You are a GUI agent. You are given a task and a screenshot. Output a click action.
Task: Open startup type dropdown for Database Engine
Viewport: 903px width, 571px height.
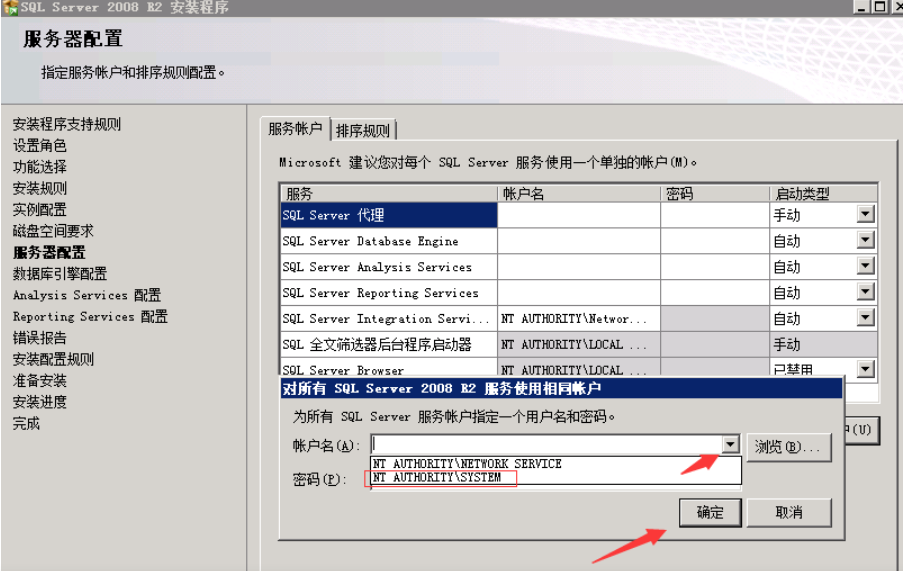click(x=865, y=240)
